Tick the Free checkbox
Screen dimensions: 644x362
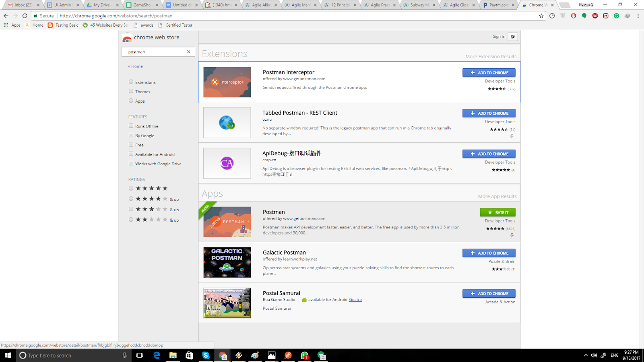(x=131, y=144)
